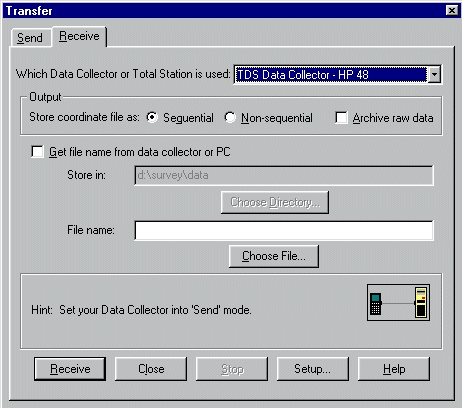Screen dimensions: 462x408
Task: Click the handheld data collector image
Action: 376,303
